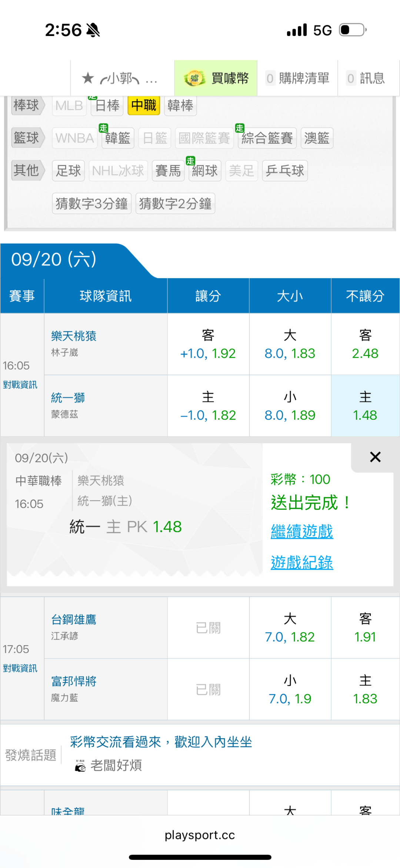Tap the 09/20 (六) date tab

(54, 260)
